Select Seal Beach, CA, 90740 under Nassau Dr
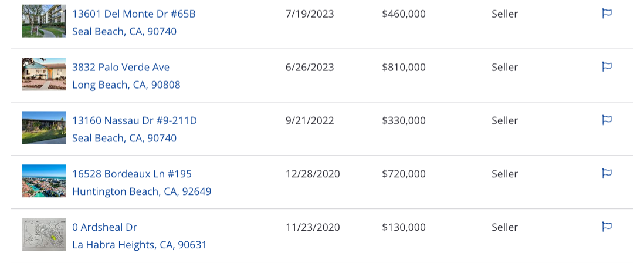The height and width of the screenshot is (273, 644). (124, 138)
